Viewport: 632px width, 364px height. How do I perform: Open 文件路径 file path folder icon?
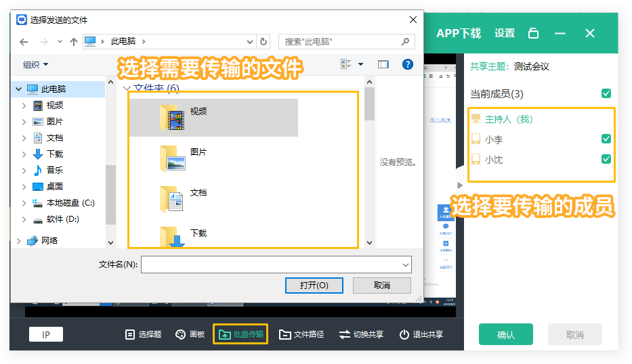click(x=285, y=334)
